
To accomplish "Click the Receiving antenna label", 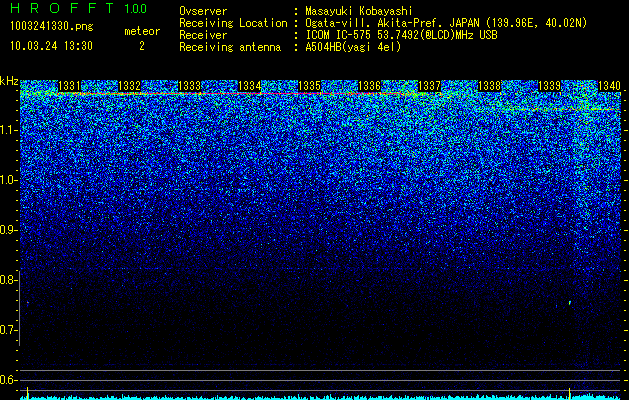I will (230, 47).
